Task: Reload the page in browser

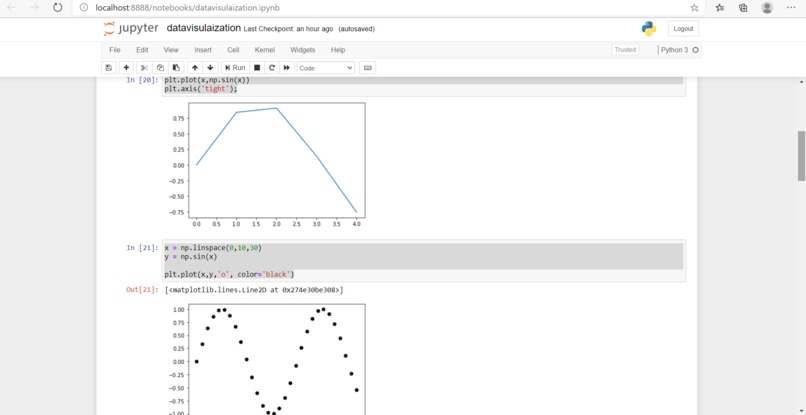Action: [58, 8]
